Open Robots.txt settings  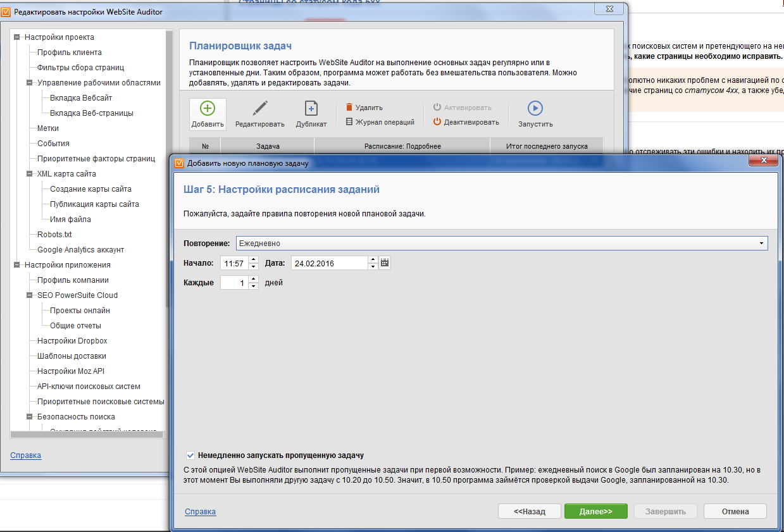pos(54,235)
